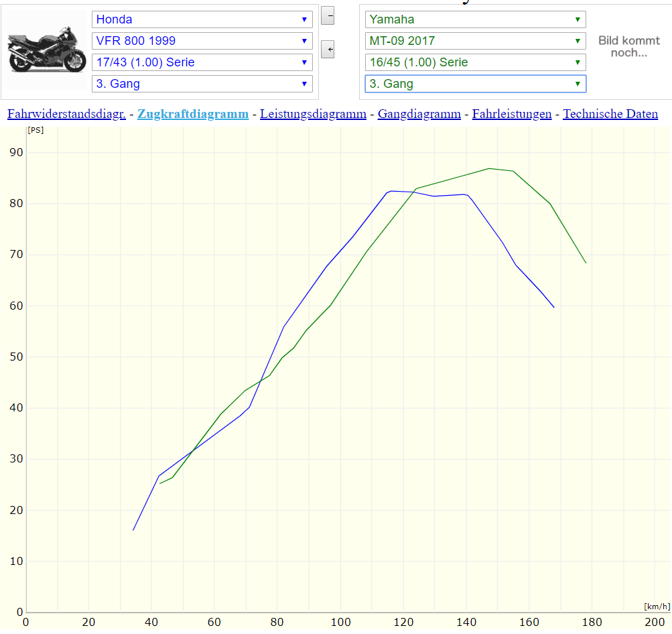Go to the Fahrleistungen page
Image resolution: width=672 pixels, height=634 pixels.
coord(511,114)
